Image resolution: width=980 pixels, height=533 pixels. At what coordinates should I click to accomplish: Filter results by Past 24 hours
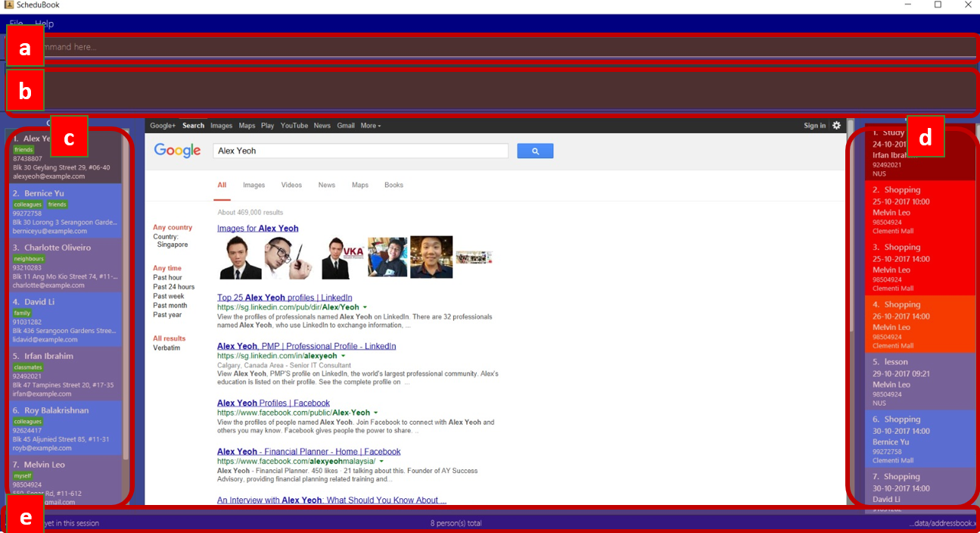173,287
